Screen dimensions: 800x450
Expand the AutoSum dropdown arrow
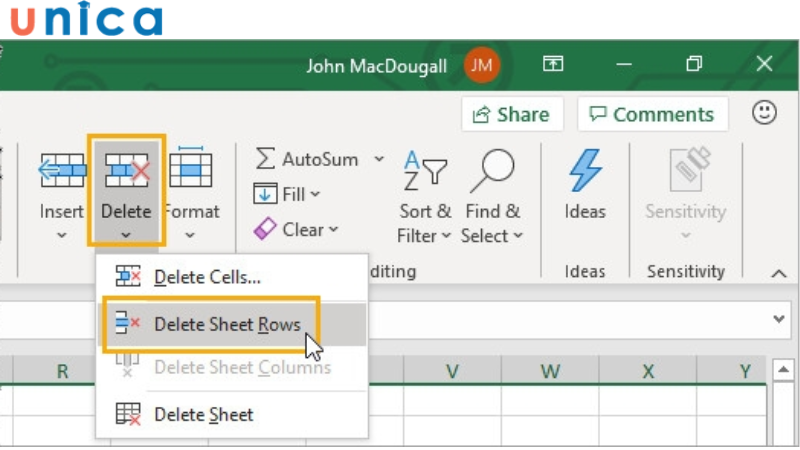tap(379, 159)
